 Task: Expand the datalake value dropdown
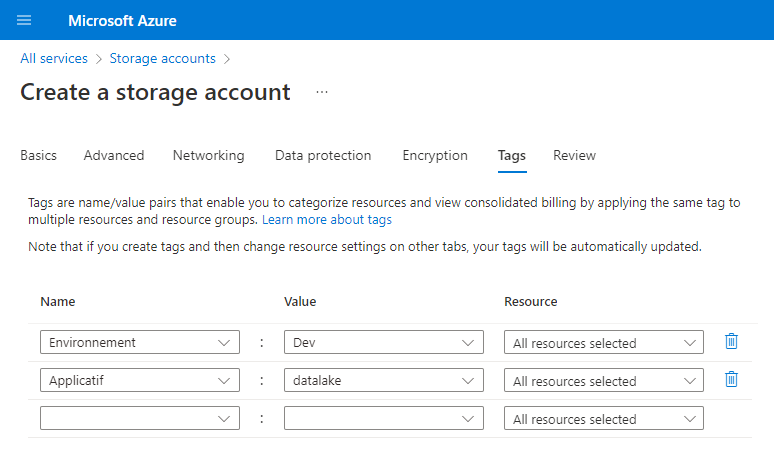click(x=384, y=380)
